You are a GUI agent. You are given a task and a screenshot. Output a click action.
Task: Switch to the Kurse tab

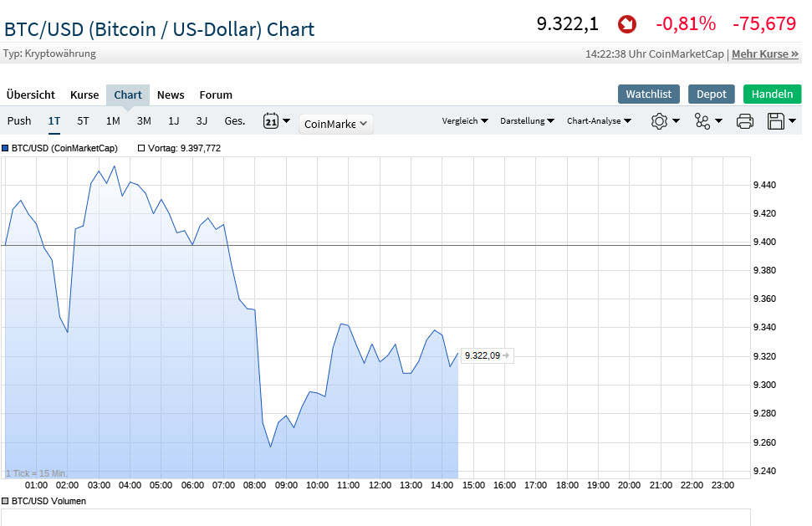tap(84, 94)
